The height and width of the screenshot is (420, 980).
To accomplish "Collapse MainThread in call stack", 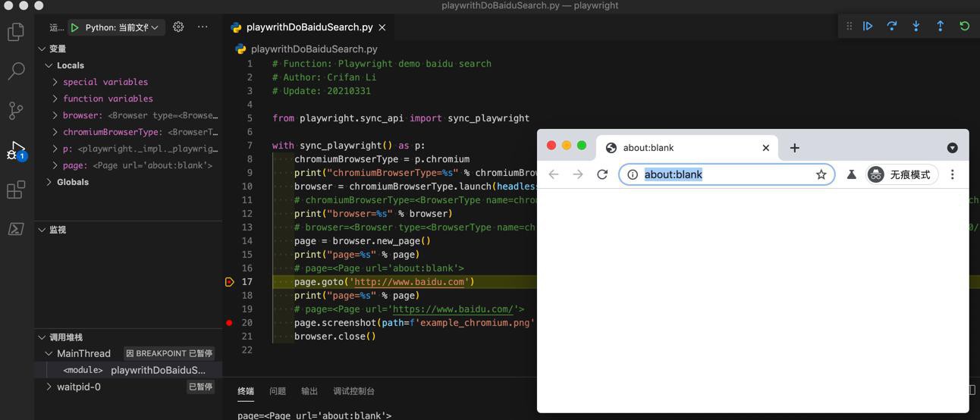I will [49, 353].
